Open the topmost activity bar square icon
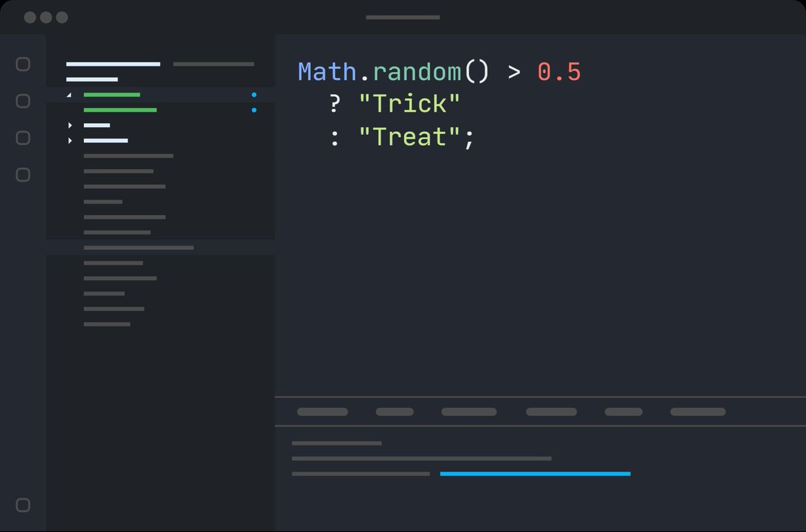 coord(23,64)
